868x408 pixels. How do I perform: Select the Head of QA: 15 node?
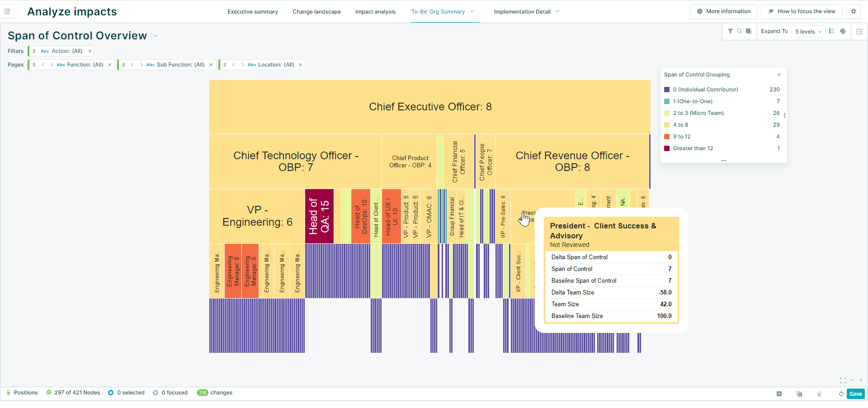click(319, 216)
